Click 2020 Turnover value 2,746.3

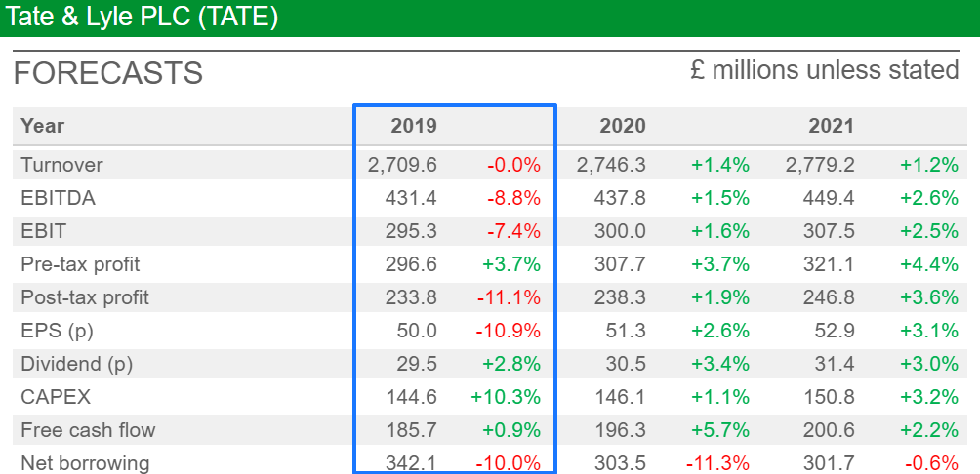click(x=611, y=165)
